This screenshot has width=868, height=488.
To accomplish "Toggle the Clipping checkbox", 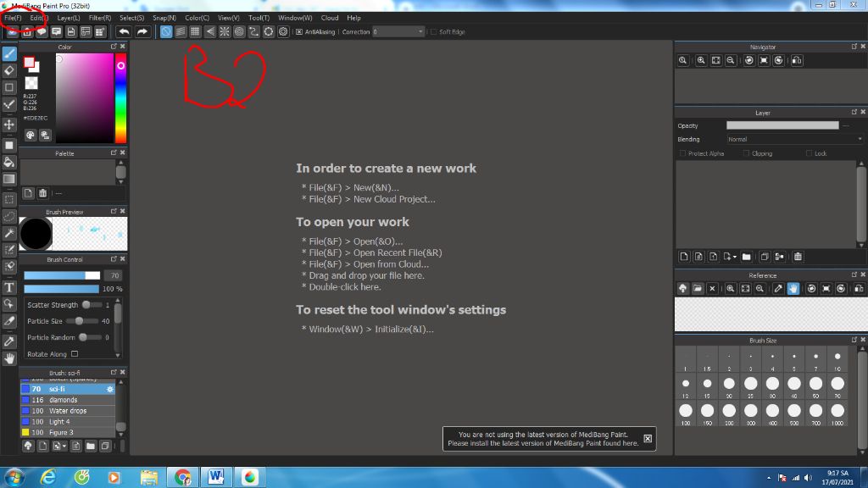I will 746,153.
